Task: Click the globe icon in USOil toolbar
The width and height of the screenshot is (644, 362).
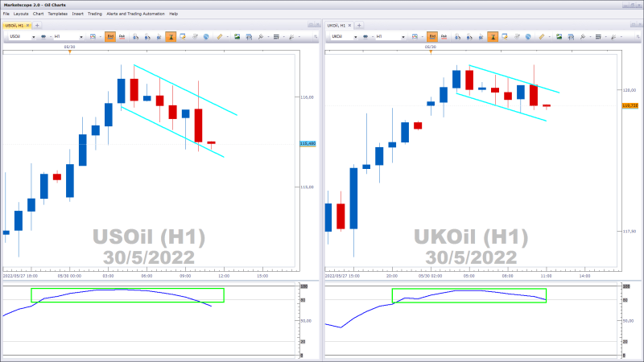Action: point(206,36)
